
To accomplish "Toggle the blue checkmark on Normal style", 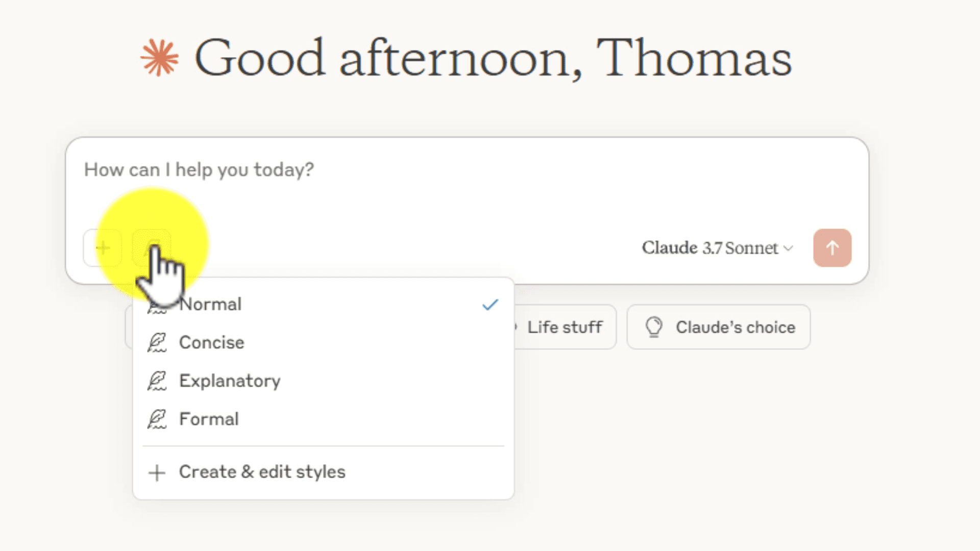I will click(490, 305).
